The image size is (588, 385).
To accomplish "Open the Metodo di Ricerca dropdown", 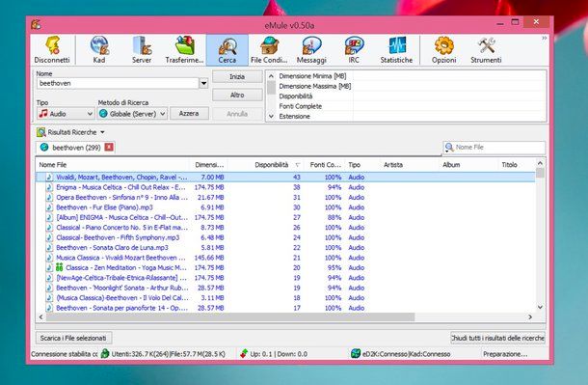I will coord(132,113).
